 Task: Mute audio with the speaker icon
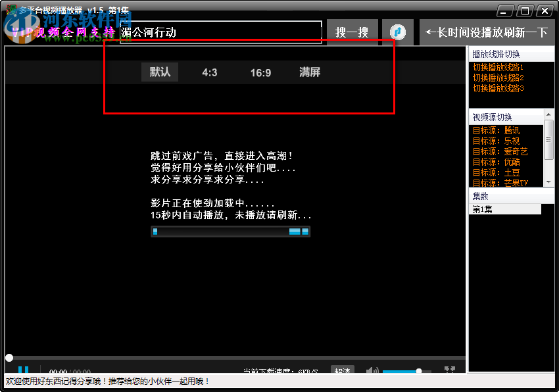372,370
